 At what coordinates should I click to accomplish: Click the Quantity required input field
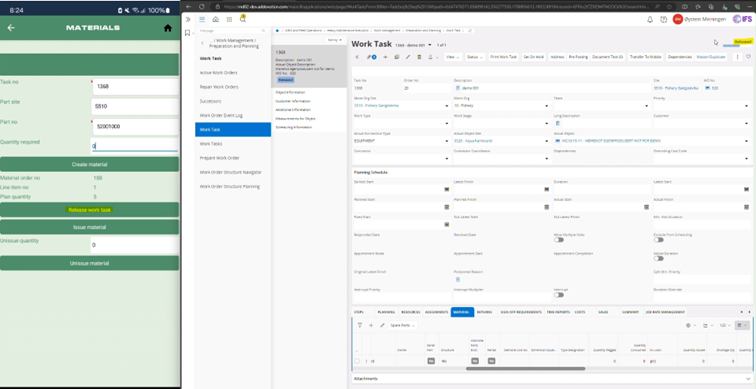click(x=135, y=145)
